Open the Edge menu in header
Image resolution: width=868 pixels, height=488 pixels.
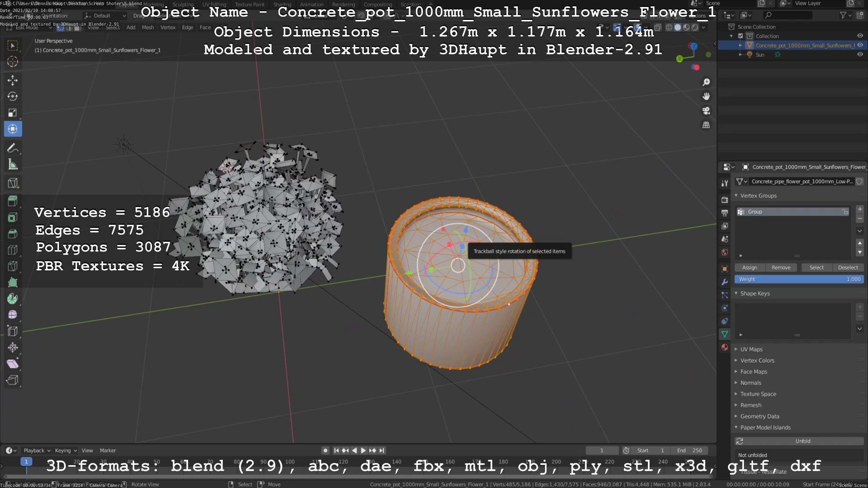pos(187,27)
